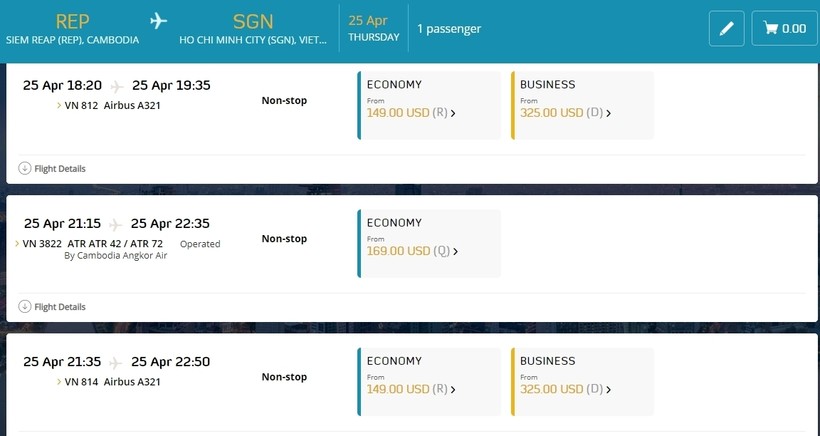820x436 pixels.
Task: Click plane icon in 21:15 flight row
Action: [x=118, y=224]
